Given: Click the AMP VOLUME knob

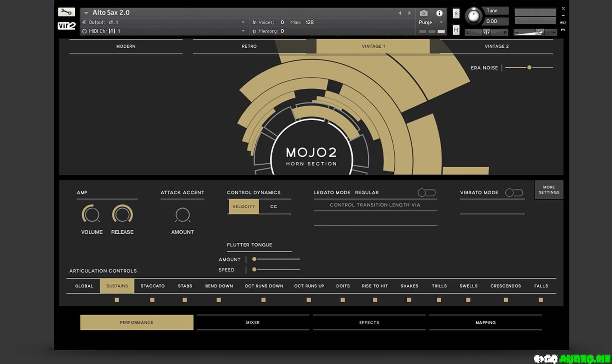Looking at the screenshot, I should tap(91, 215).
